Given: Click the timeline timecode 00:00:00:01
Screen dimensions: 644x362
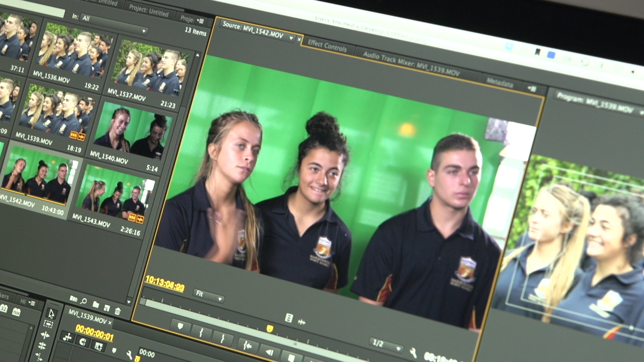Looking at the screenshot, I should pos(95,333).
